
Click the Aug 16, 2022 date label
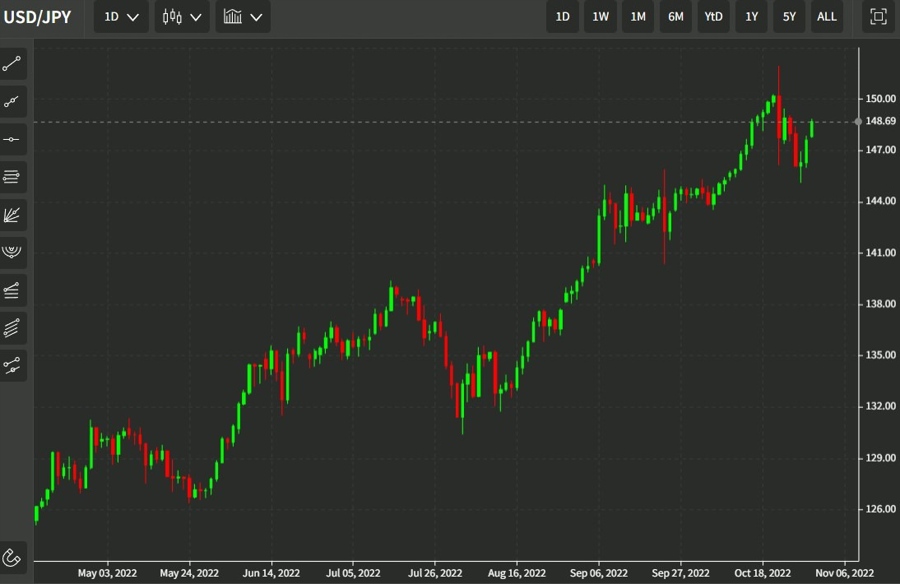(x=517, y=573)
